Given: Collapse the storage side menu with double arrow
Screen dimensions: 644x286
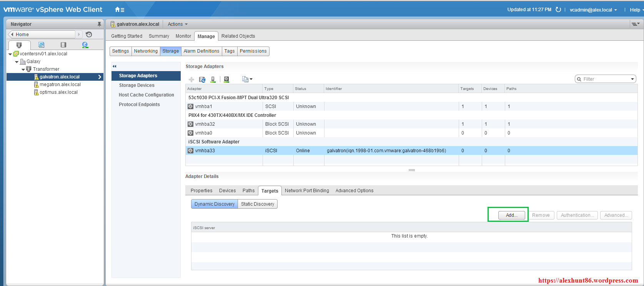Looking at the screenshot, I should click(x=115, y=67).
